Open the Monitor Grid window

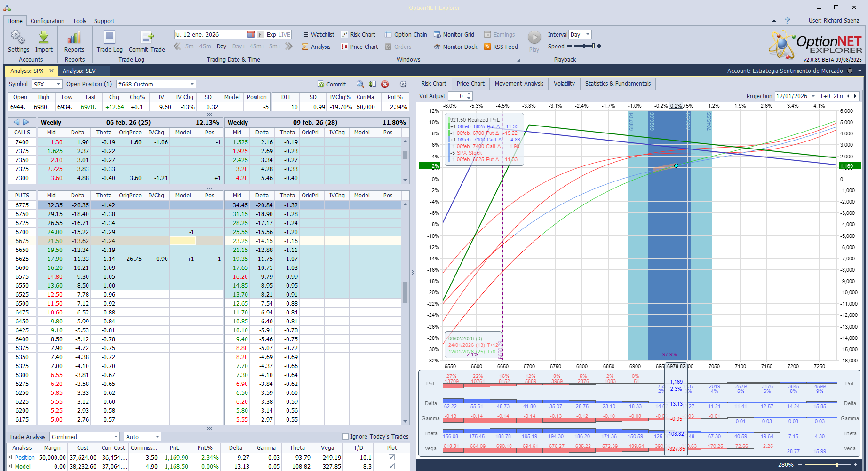(x=454, y=35)
